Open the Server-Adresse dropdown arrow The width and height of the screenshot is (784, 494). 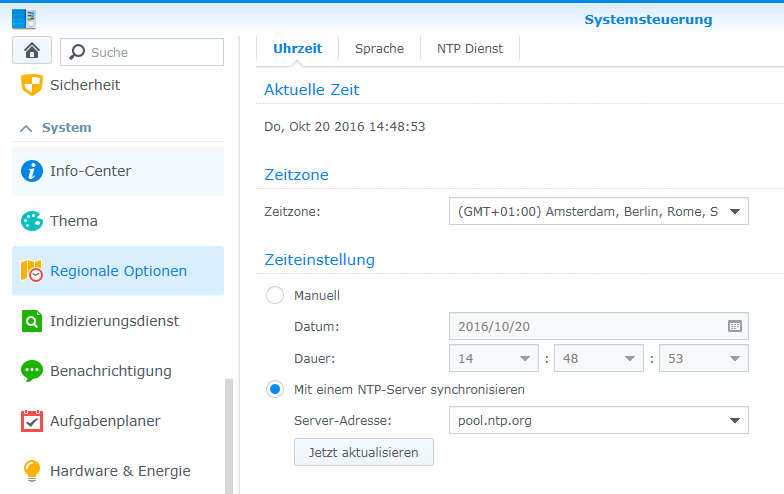734,420
